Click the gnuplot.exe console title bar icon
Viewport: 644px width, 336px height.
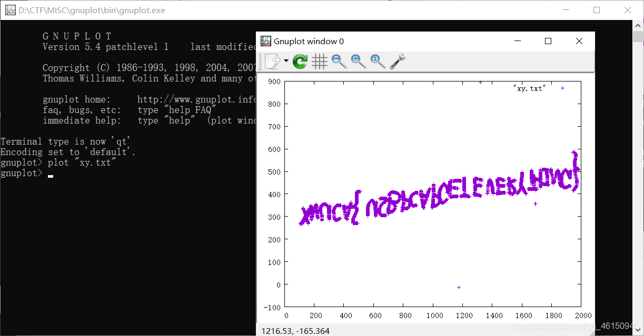coord(11,10)
